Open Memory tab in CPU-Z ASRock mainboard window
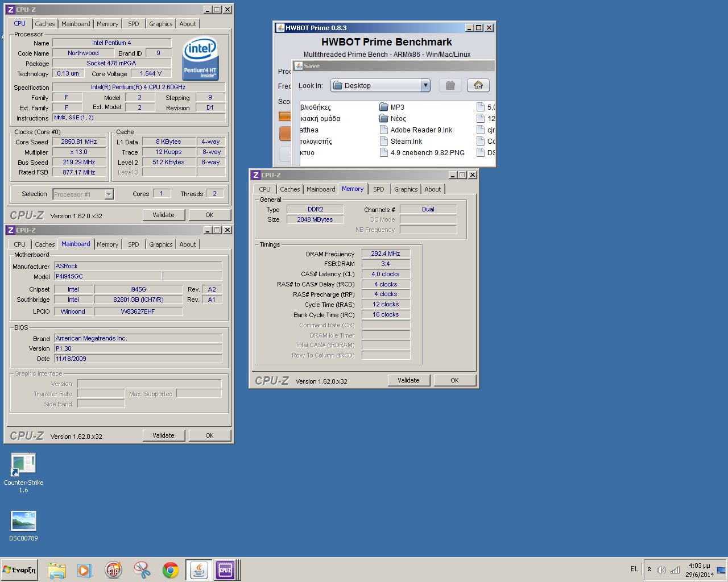The width and height of the screenshot is (728, 582). 107,244
